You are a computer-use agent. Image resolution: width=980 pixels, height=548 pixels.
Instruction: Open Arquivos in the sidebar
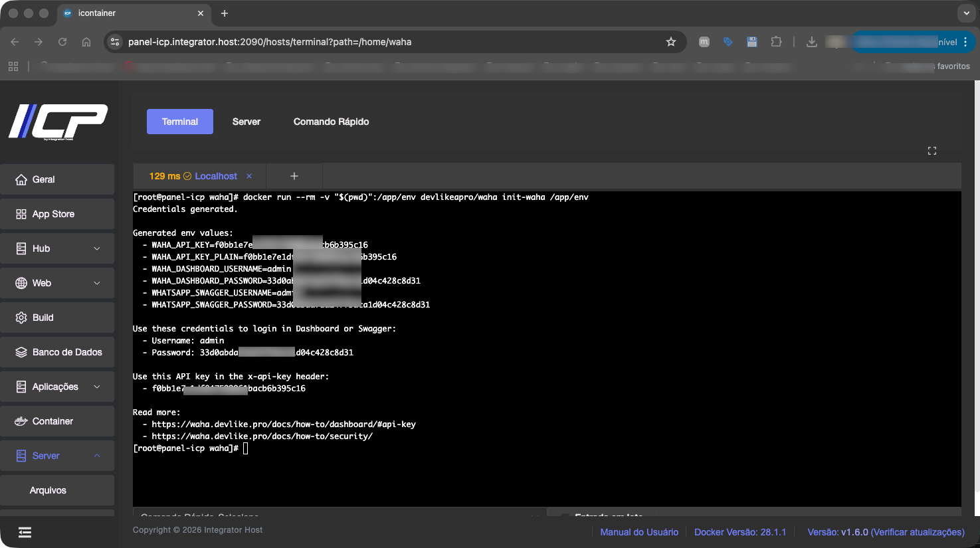coord(48,490)
